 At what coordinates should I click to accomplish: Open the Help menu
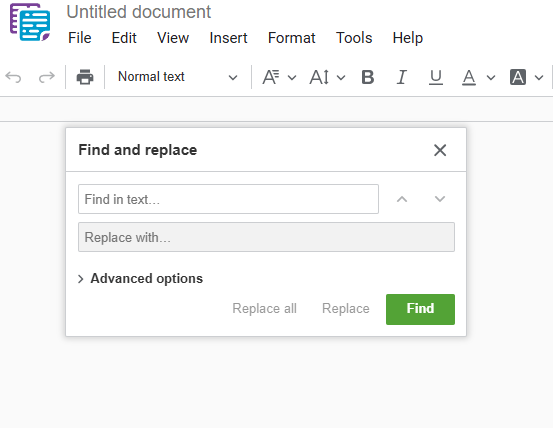pos(408,38)
